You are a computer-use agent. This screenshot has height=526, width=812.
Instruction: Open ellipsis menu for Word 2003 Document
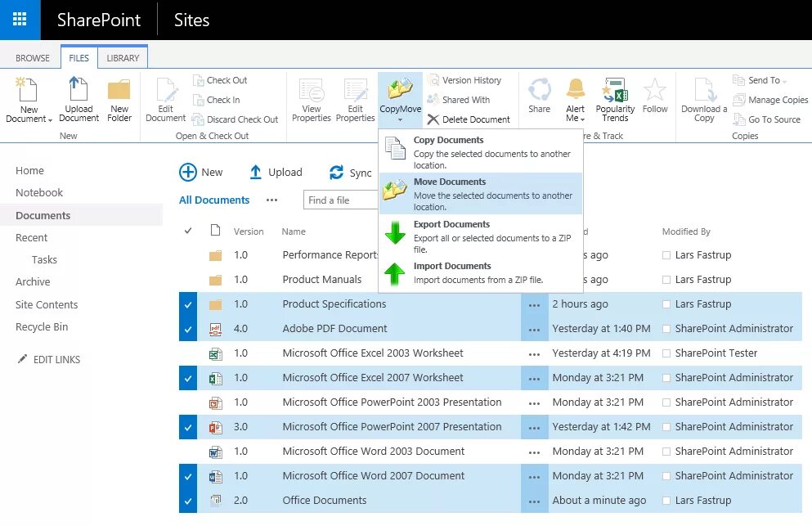[535, 452]
